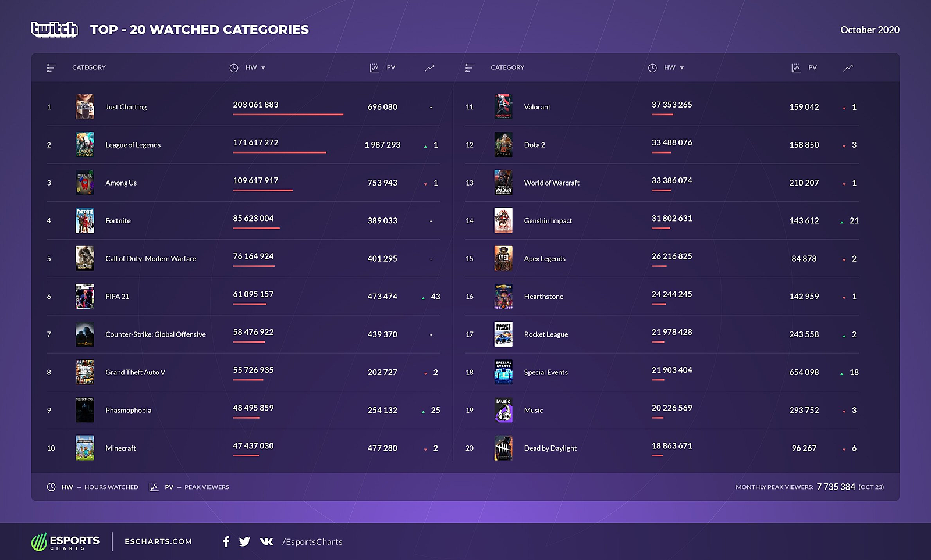Click the peak viewers value 1 987 293

pos(382,145)
